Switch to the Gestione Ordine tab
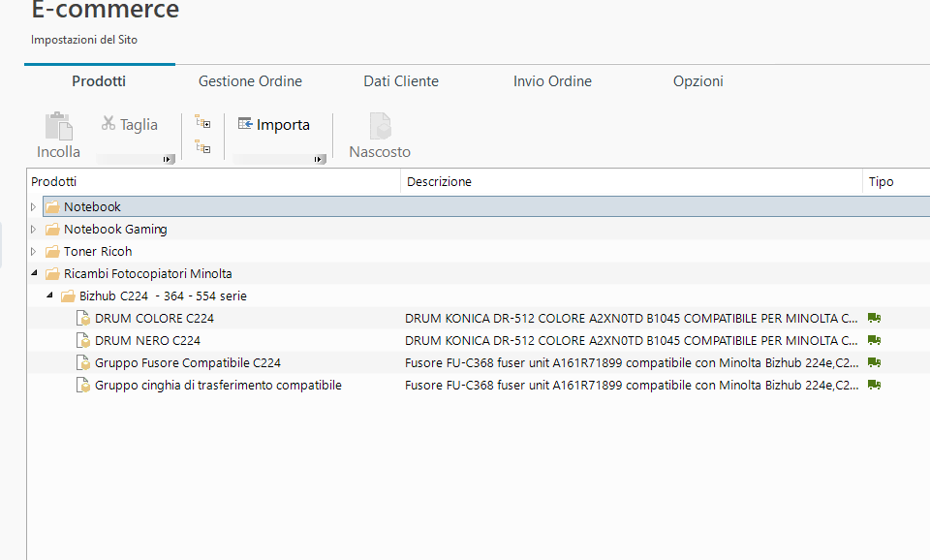Image resolution: width=930 pixels, height=560 pixels. pyautogui.click(x=250, y=81)
